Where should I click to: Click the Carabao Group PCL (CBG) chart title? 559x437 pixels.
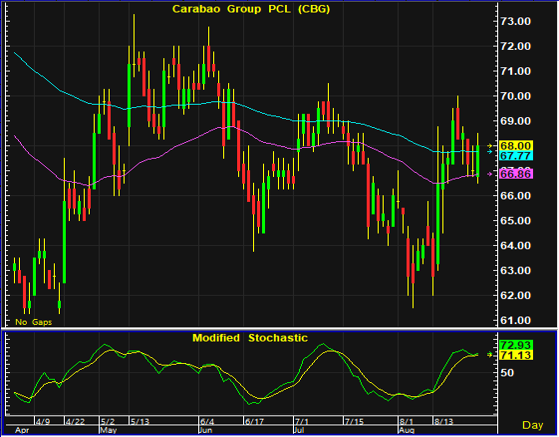tap(251, 9)
